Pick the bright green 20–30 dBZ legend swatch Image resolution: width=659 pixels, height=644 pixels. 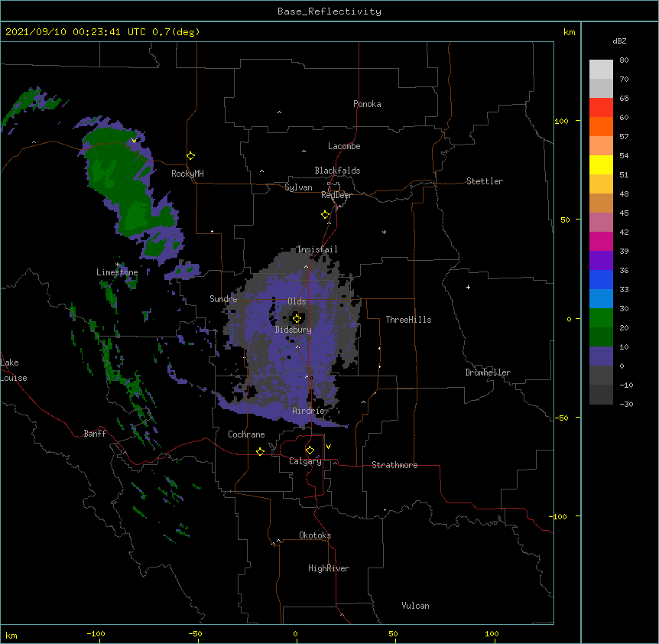(601, 318)
